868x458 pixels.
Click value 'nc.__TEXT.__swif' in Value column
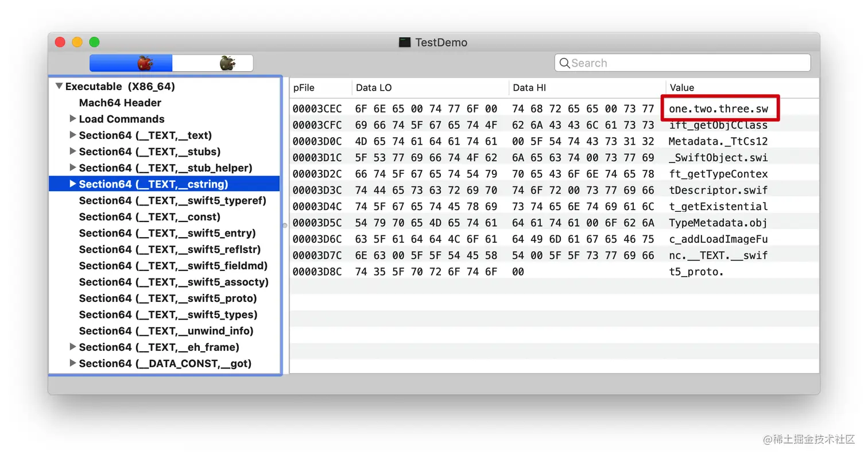pos(718,255)
